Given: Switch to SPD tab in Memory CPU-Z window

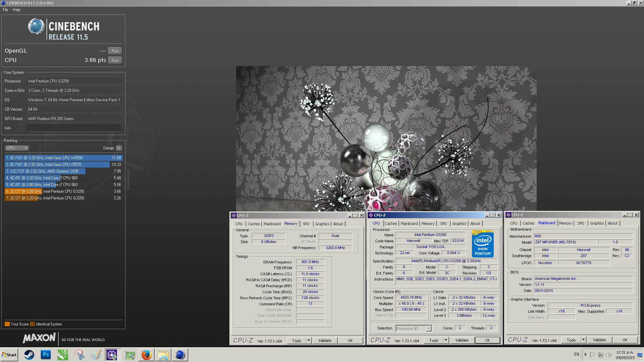Looking at the screenshot, I should [x=306, y=224].
